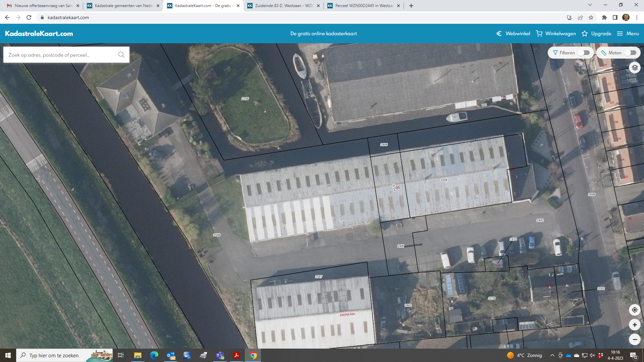Click the search magnifier icon
Screen dimensions: 644x362
click(x=121, y=55)
